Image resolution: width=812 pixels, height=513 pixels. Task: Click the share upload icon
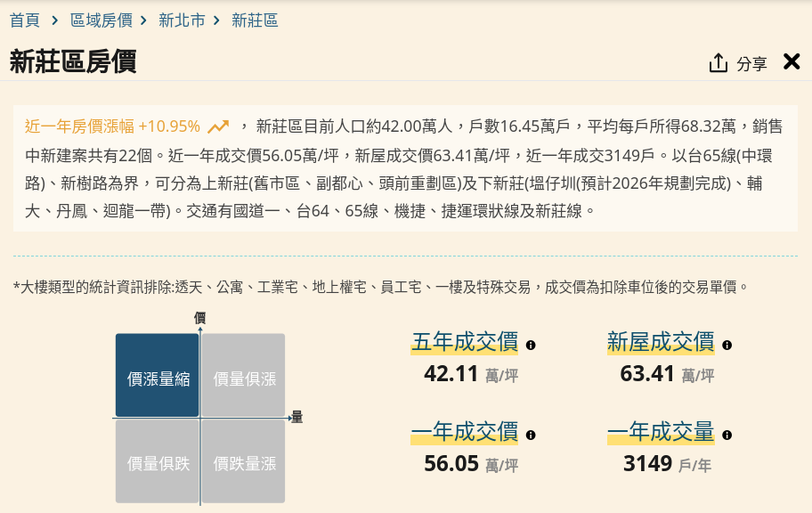click(x=719, y=63)
